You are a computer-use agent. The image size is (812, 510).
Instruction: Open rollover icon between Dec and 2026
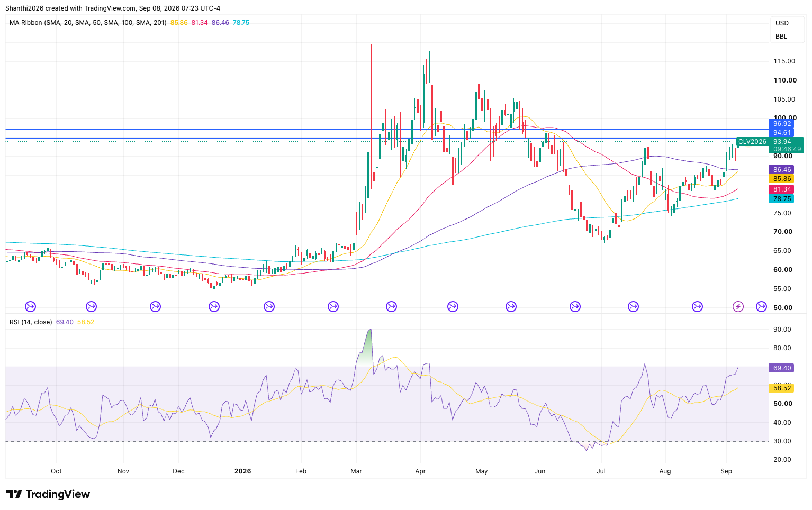point(214,306)
